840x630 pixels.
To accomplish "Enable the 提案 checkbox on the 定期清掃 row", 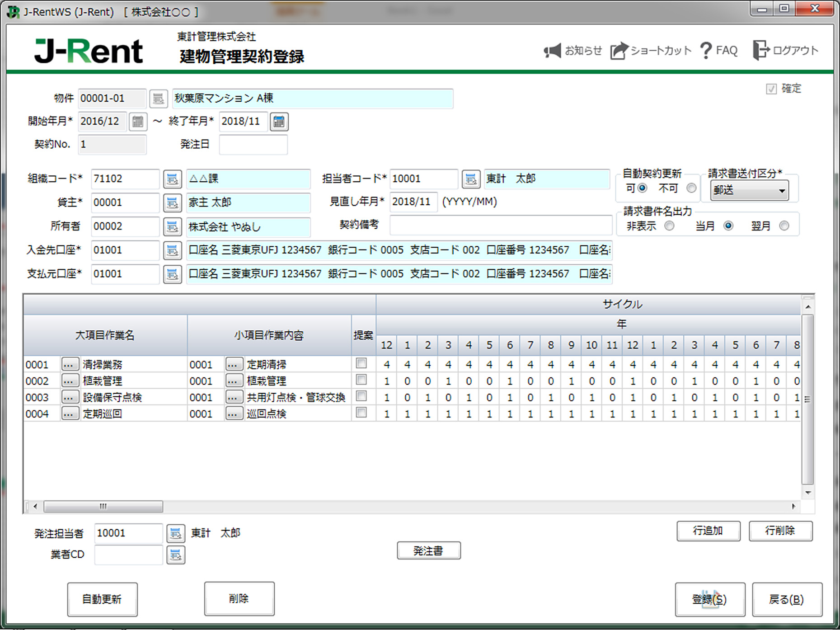I will point(361,363).
